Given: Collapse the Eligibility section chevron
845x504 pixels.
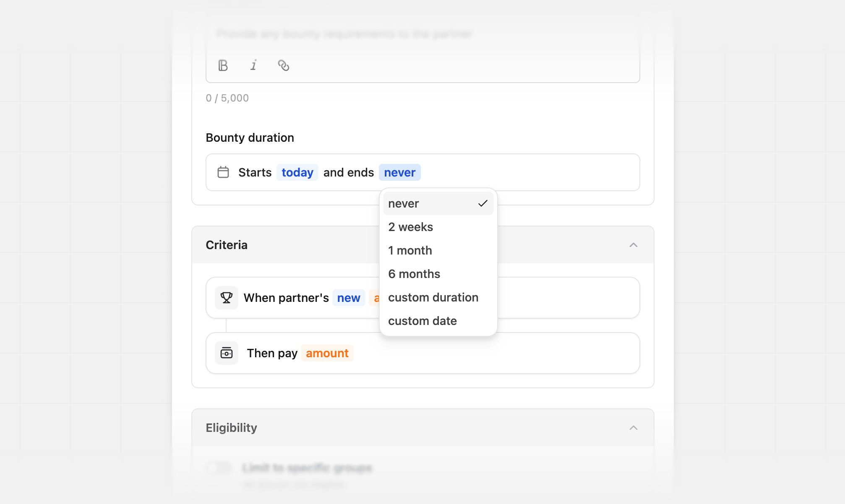Looking at the screenshot, I should click(634, 428).
